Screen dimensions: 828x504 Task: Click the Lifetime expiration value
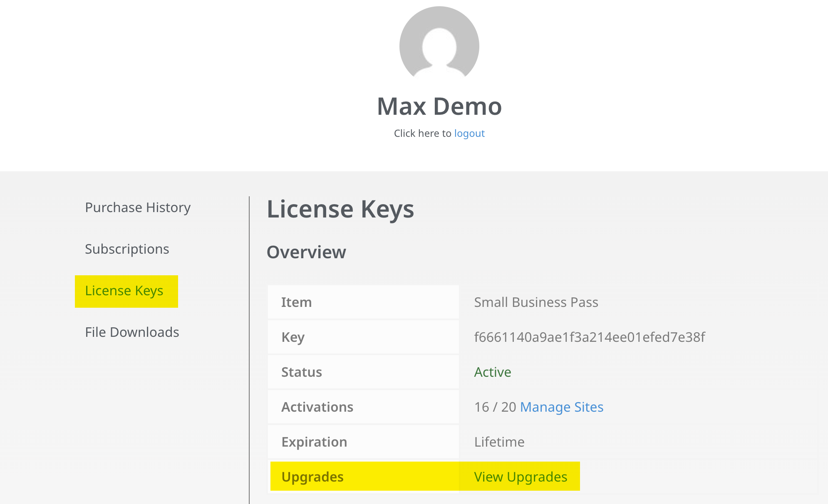[x=499, y=442]
